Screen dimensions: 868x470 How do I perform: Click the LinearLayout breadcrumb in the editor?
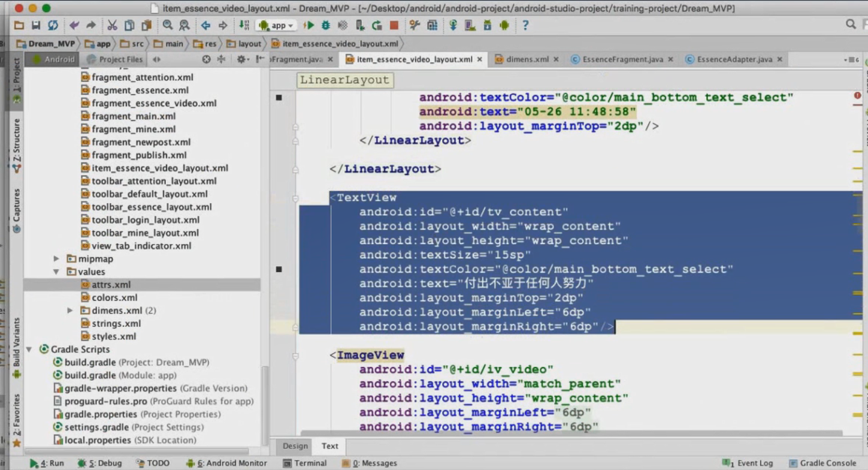tap(344, 80)
